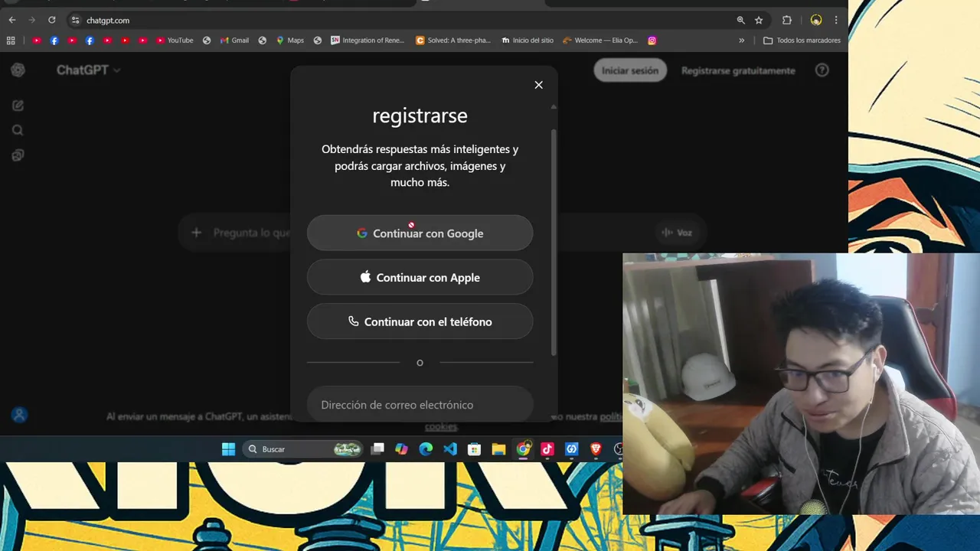Focus the Dirección de correo electrónico field
Viewport: 980px width, 551px height.
[x=420, y=404]
